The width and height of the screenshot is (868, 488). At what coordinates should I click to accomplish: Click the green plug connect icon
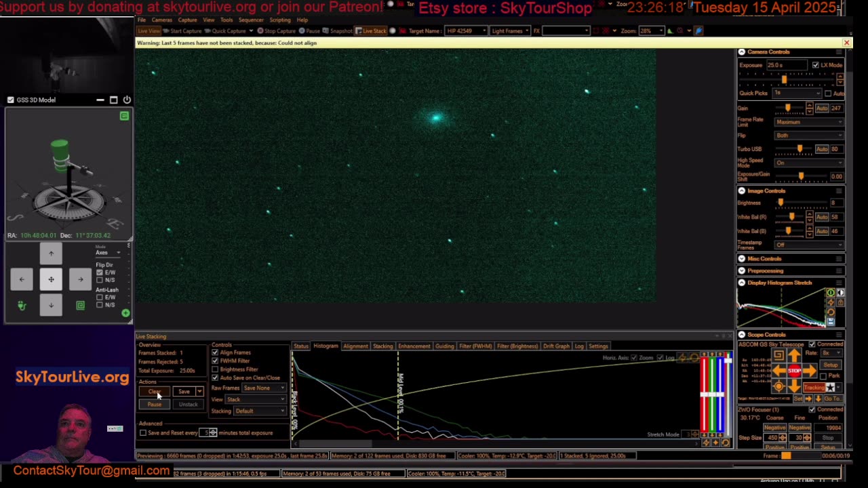tap(22, 306)
